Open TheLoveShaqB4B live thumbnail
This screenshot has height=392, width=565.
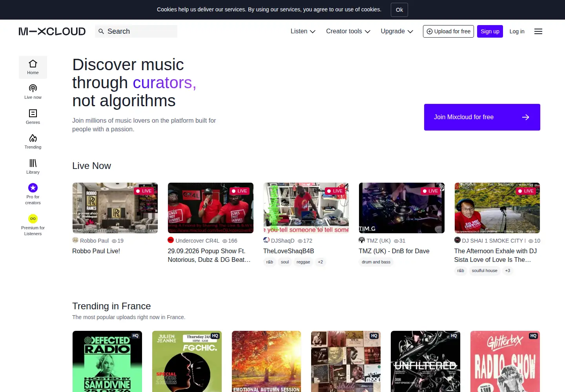pyautogui.click(x=306, y=208)
